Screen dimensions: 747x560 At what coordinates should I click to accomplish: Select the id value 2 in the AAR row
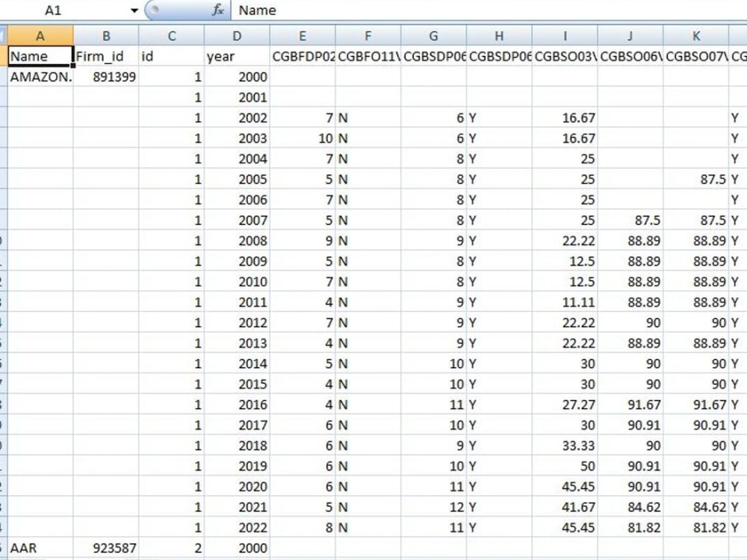pos(172,548)
